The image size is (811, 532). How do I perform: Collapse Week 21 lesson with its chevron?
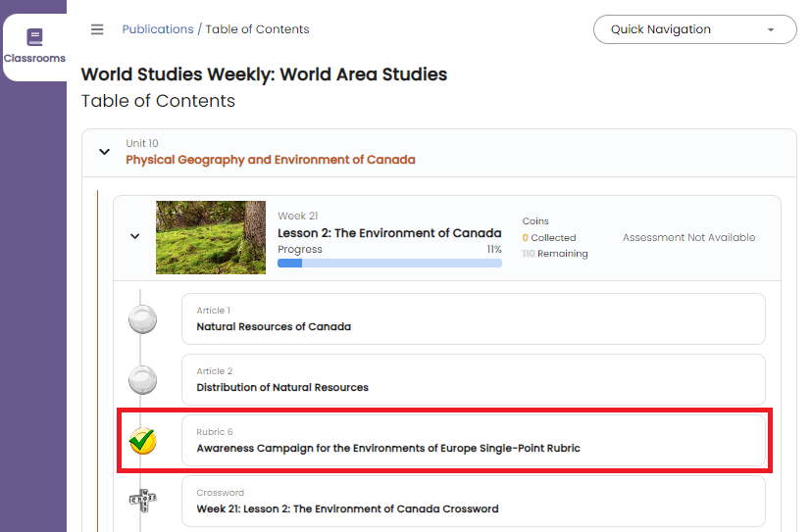click(x=135, y=236)
